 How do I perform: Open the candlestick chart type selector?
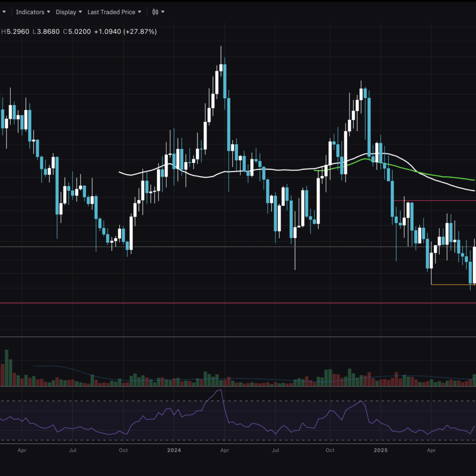click(158, 12)
